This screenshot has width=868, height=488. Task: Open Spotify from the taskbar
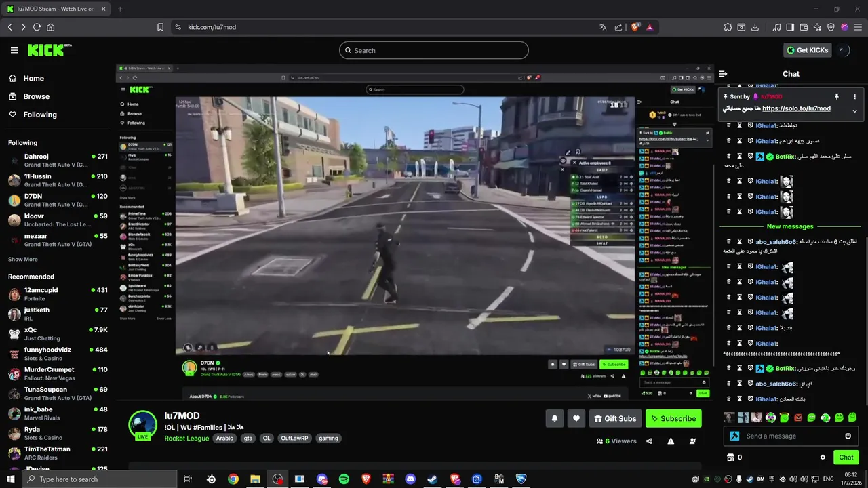point(344,479)
